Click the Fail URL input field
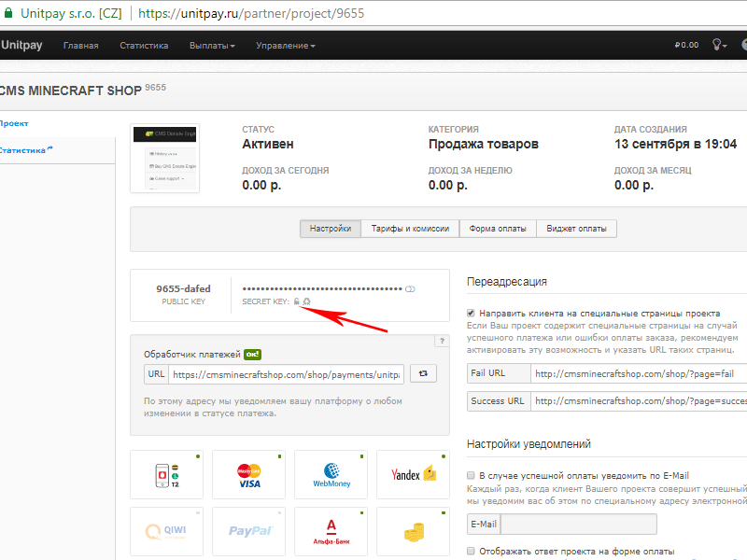This screenshot has height=560, width=747. [638, 373]
